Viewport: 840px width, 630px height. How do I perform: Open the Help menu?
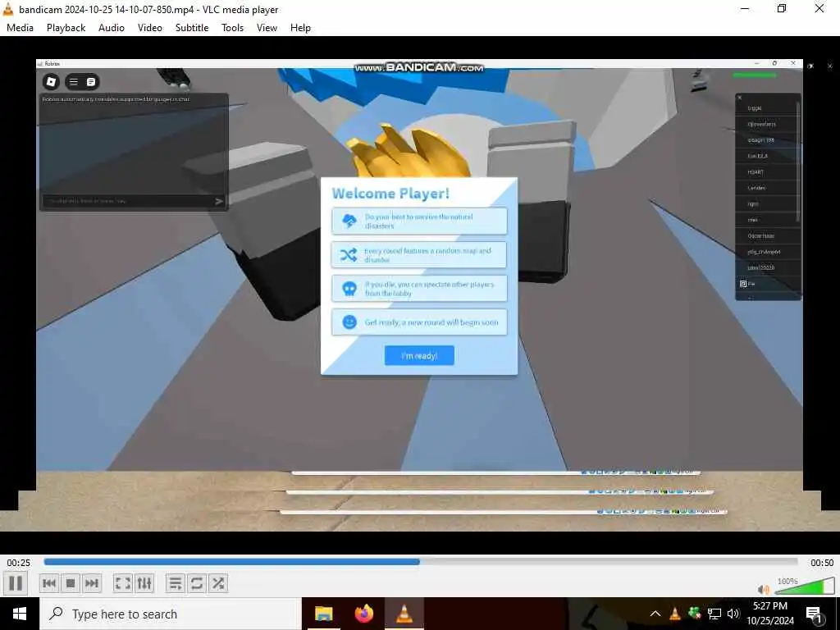click(300, 28)
